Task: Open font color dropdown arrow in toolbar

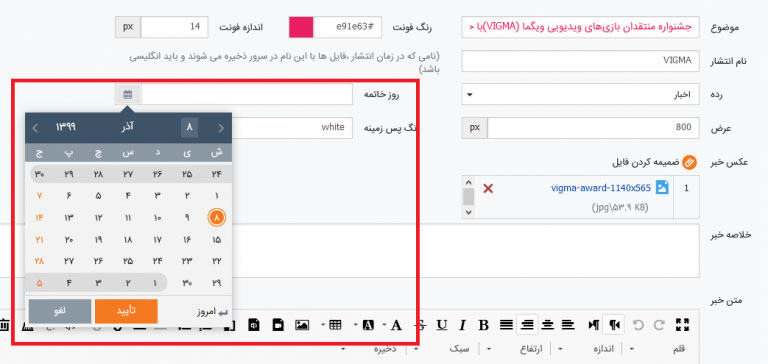Action: (385, 324)
